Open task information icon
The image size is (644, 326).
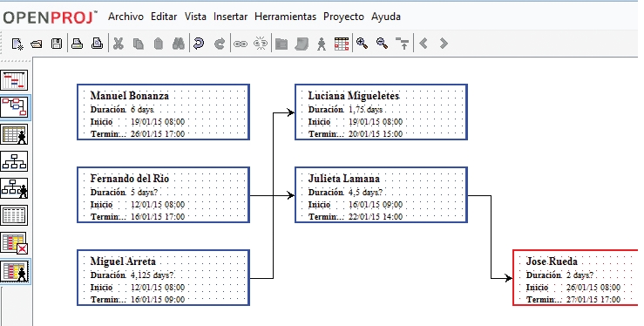281,44
